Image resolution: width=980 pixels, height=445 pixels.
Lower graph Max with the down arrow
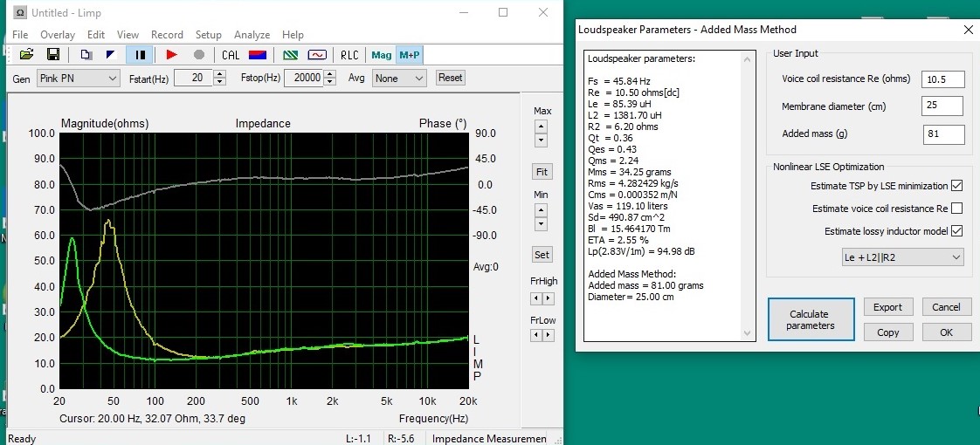tap(542, 140)
